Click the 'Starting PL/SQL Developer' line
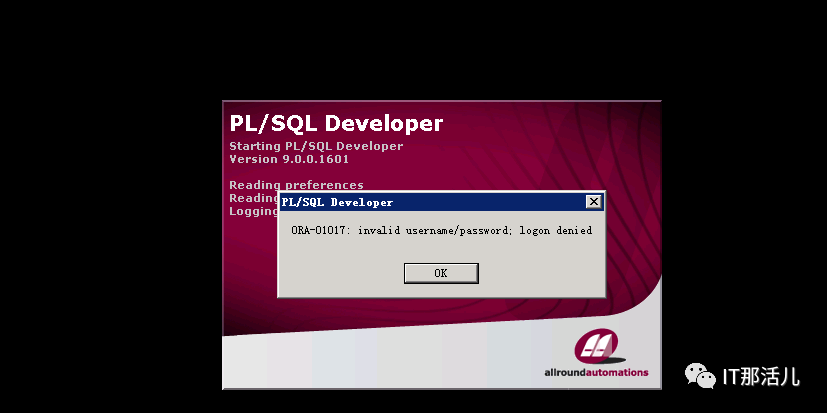827x413 pixels. point(316,146)
